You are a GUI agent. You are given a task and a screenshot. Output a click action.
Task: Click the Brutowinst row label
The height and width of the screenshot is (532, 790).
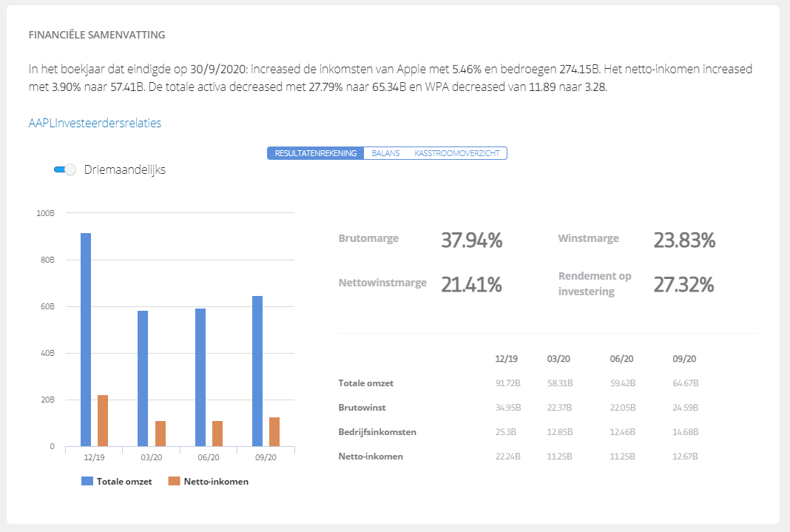[x=362, y=408]
